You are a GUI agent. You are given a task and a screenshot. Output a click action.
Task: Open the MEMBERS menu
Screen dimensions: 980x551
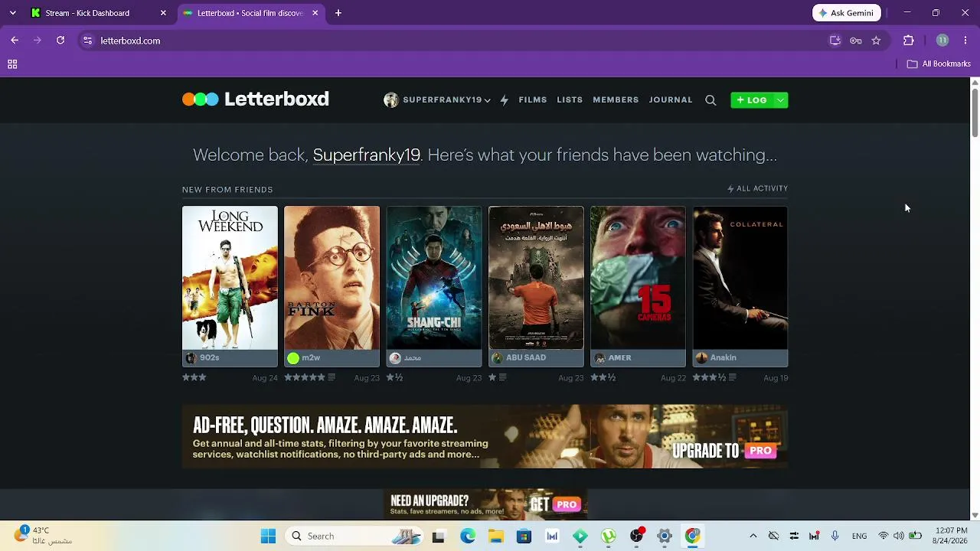[x=616, y=100]
